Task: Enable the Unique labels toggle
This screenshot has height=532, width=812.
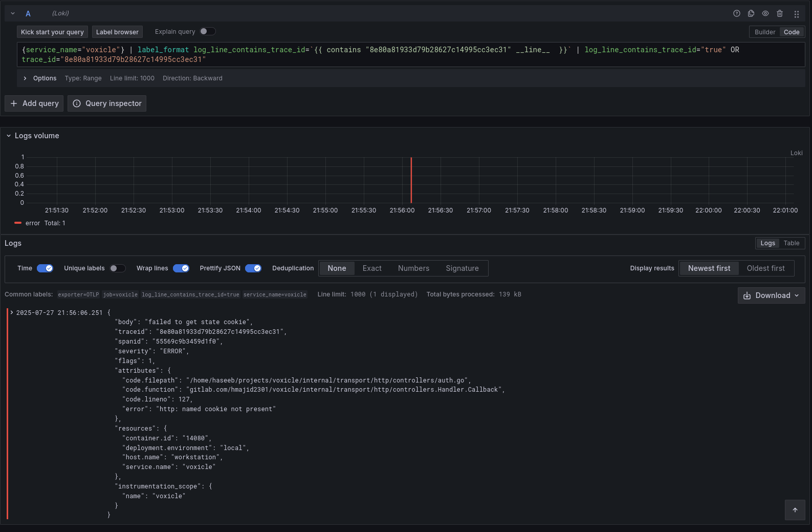Action: click(117, 268)
